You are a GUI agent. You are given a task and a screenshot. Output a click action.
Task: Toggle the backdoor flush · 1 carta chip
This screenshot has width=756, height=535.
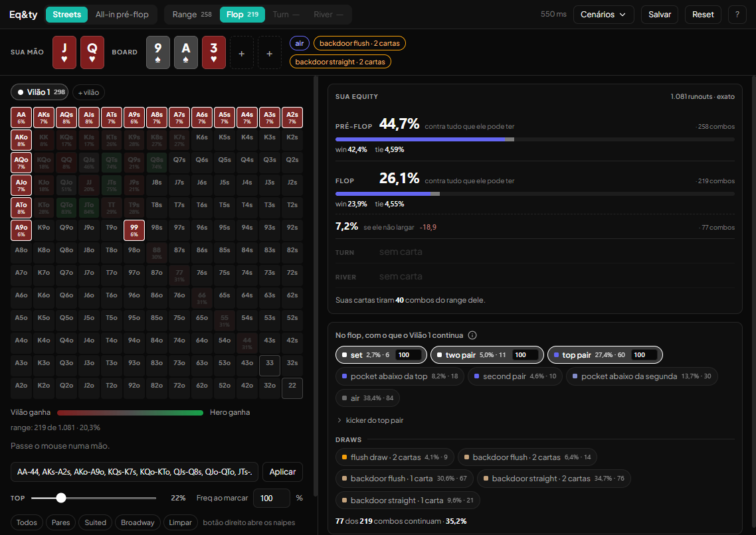[x=405, y=478]
